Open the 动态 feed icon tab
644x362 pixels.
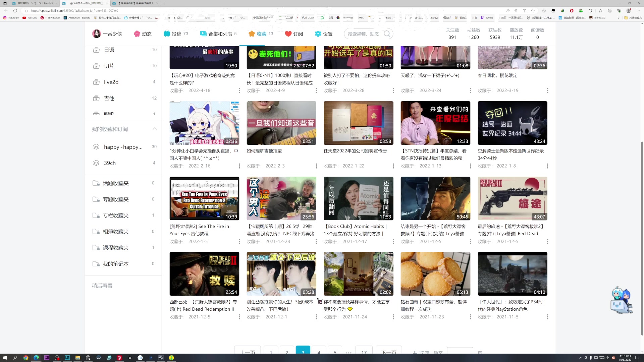(143, 34)
